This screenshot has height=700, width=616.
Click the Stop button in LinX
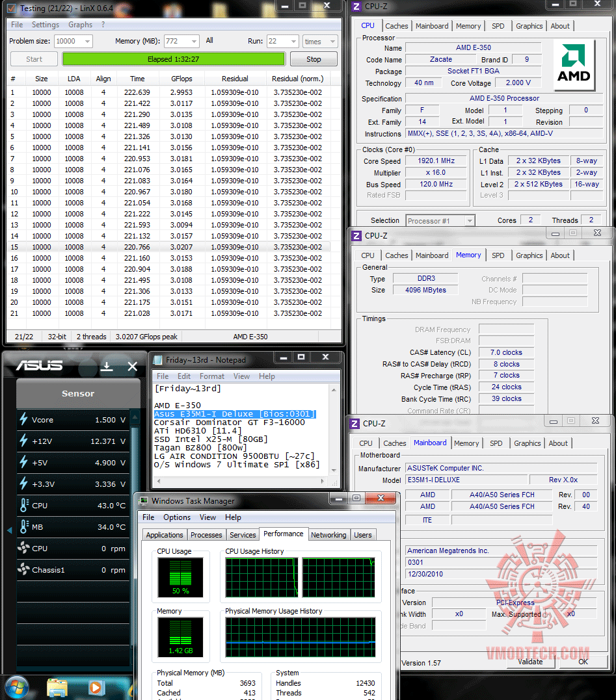click(314, 59)
